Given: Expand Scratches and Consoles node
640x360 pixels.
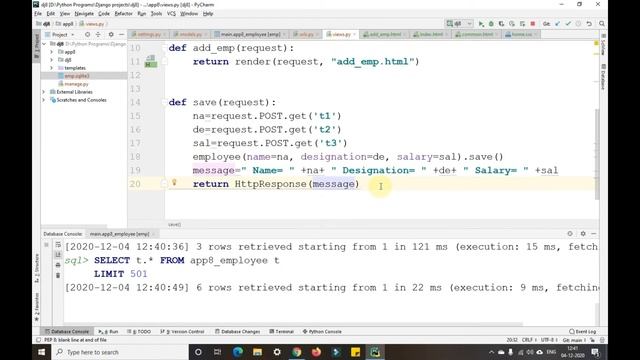Looking at the screenshot, I should 44,100.
